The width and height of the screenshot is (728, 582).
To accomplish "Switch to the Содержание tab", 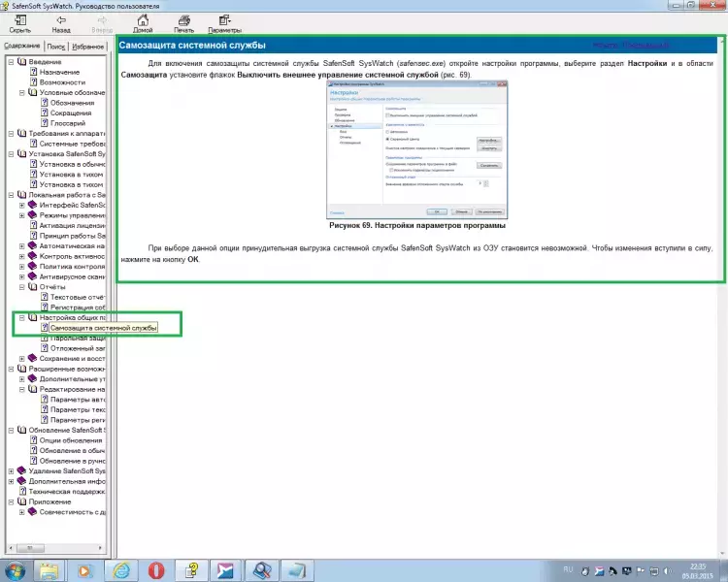I will point(22,46).
